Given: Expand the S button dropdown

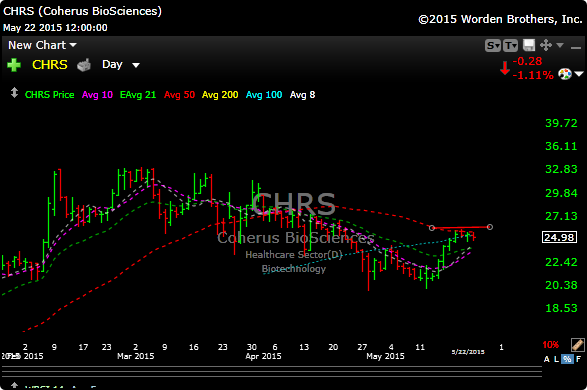Looking at the screenshot, I should tap(493, 46).
